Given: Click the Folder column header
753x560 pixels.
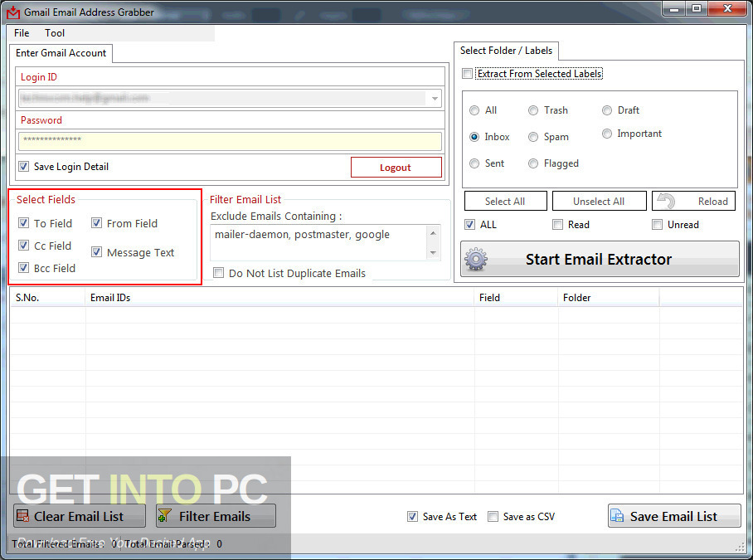Looking at the screenshot, I should (x=609, y=298).
